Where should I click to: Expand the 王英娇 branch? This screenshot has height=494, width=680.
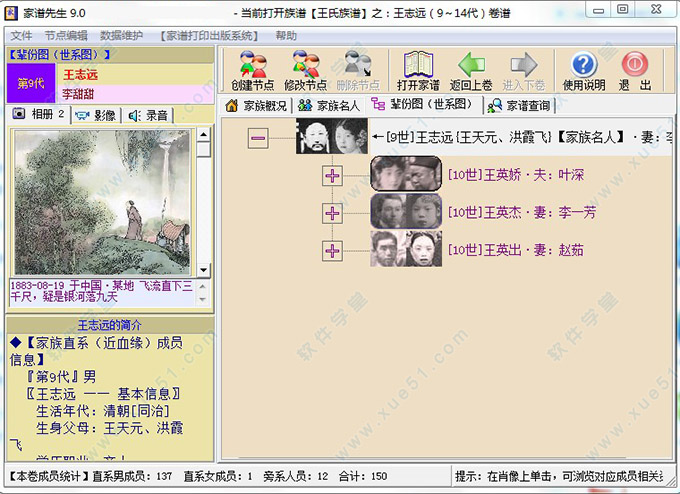pos(332,176)
